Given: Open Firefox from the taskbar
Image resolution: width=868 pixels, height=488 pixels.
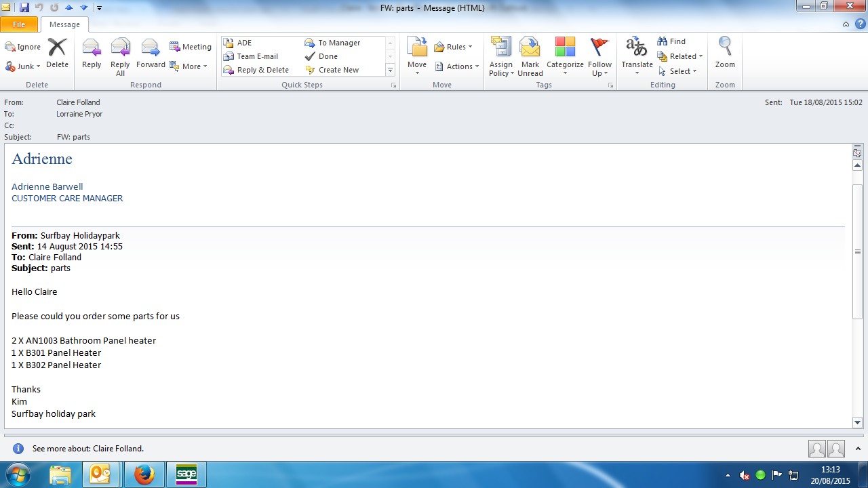Looking at the screenshot, I should coord(144,474).
